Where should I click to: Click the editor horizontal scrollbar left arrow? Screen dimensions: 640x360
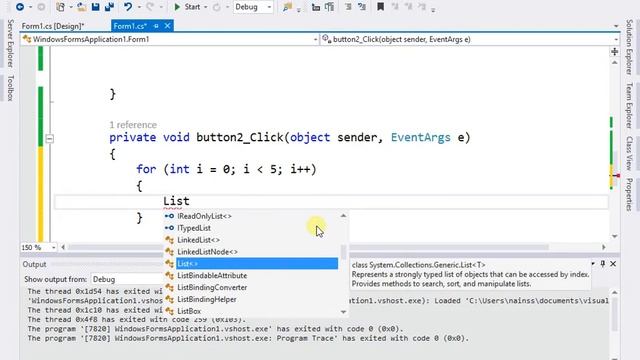tap(63, 247)
